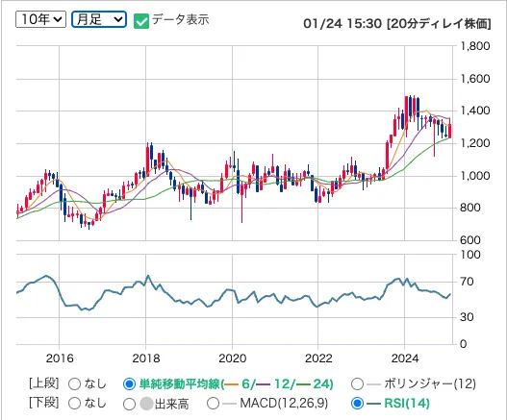Select ボリンジャー(12) radio button

(357, 384)
